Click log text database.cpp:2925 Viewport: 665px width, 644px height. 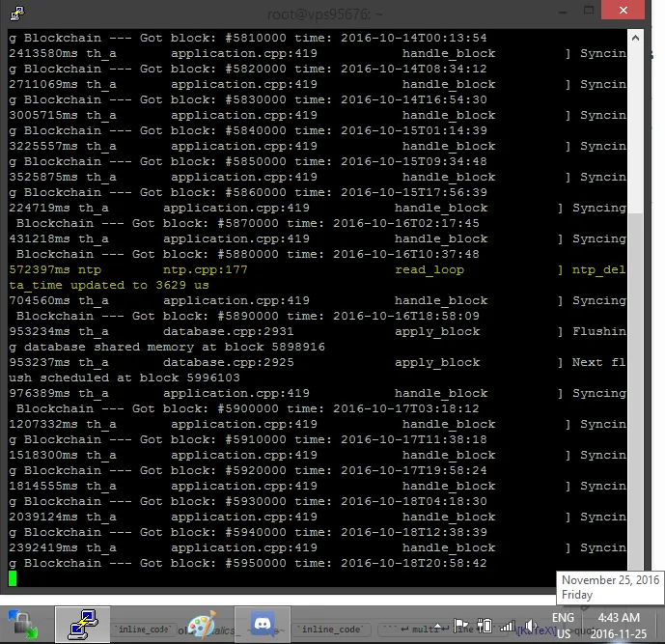coord(228,362)
